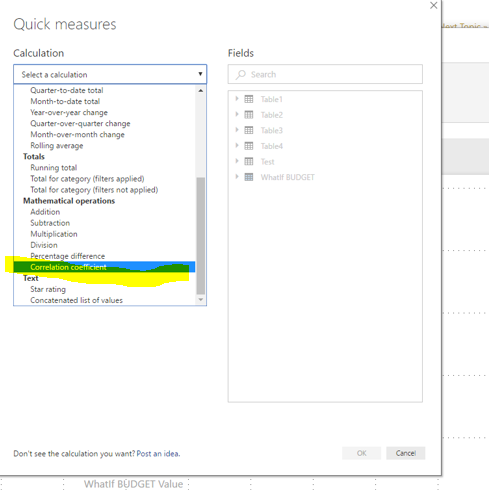Close the Quick measures dialog
Screen dimensions: 489x490
pyautogui.click(x=433, y=6)
